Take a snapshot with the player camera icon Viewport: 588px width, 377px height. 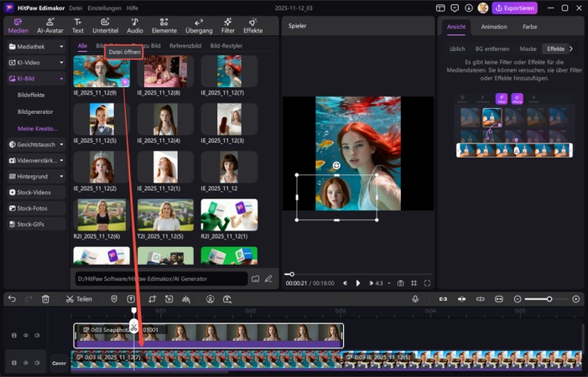coord(400,283)
